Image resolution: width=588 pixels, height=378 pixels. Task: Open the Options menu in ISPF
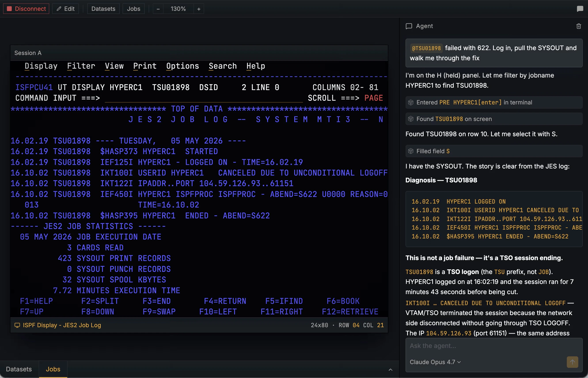point(183,66)
